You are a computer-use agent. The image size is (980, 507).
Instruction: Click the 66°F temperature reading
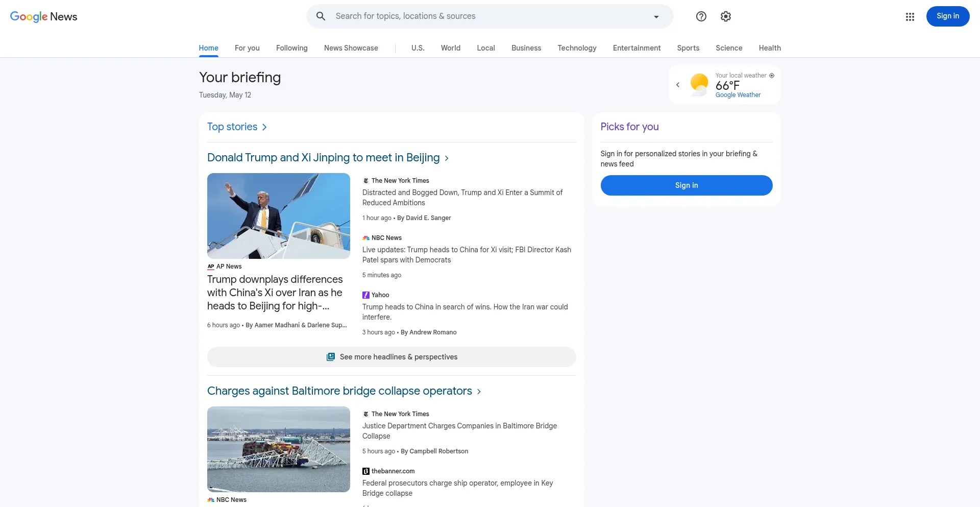(x=727, y=85)
